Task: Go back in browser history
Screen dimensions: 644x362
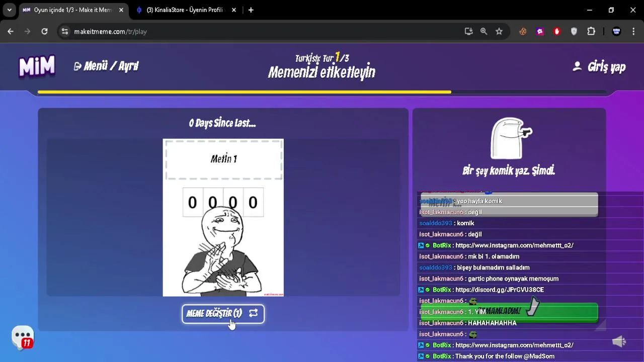Action: click(x=11, y=31)
